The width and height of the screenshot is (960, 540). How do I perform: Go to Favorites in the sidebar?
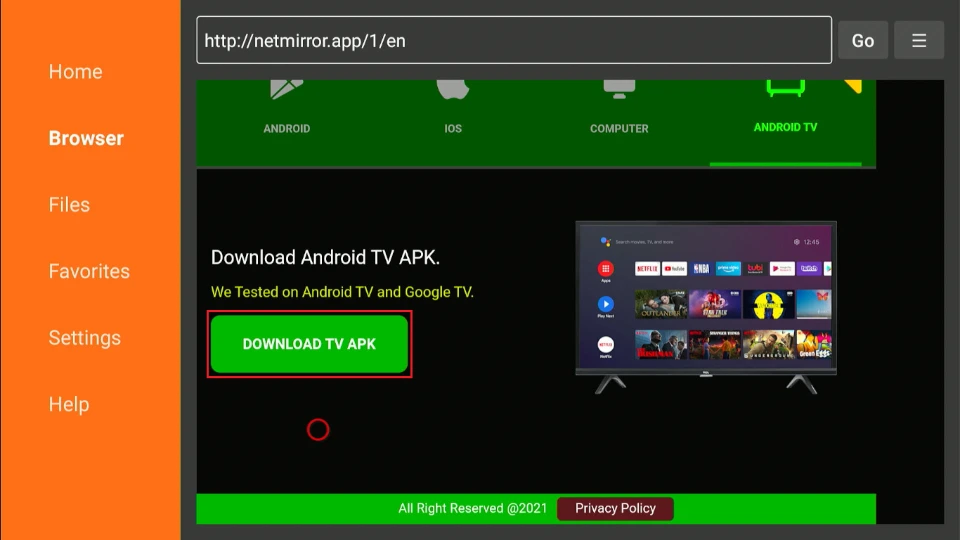point(89,271)
